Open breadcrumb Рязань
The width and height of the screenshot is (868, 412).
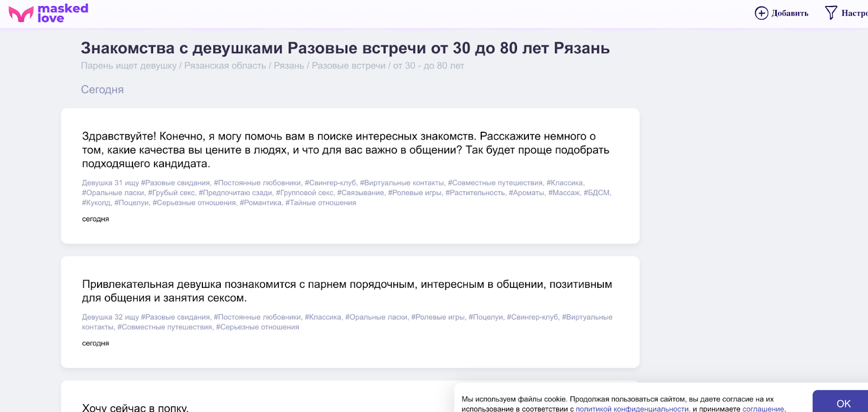pos(289,66)
